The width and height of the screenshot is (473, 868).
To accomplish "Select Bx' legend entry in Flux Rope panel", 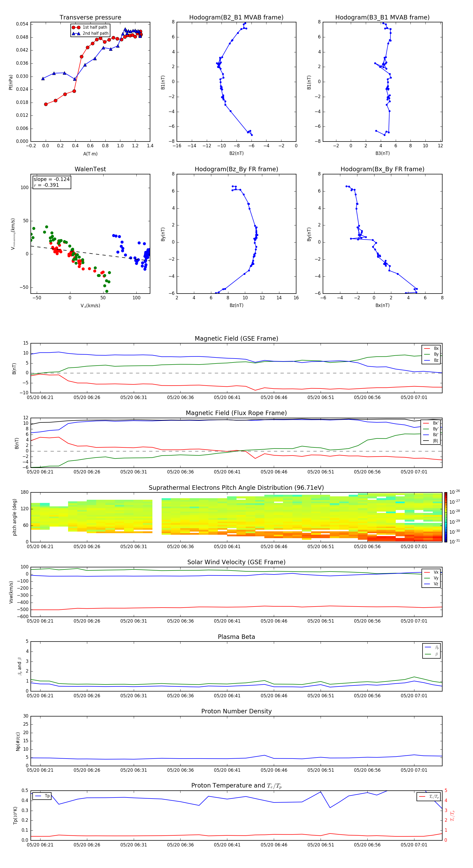I will (x=431, y=423).
